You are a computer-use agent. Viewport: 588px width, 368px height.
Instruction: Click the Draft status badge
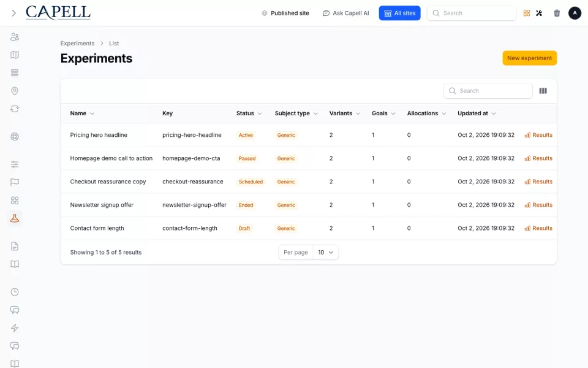tap(244, 228)
